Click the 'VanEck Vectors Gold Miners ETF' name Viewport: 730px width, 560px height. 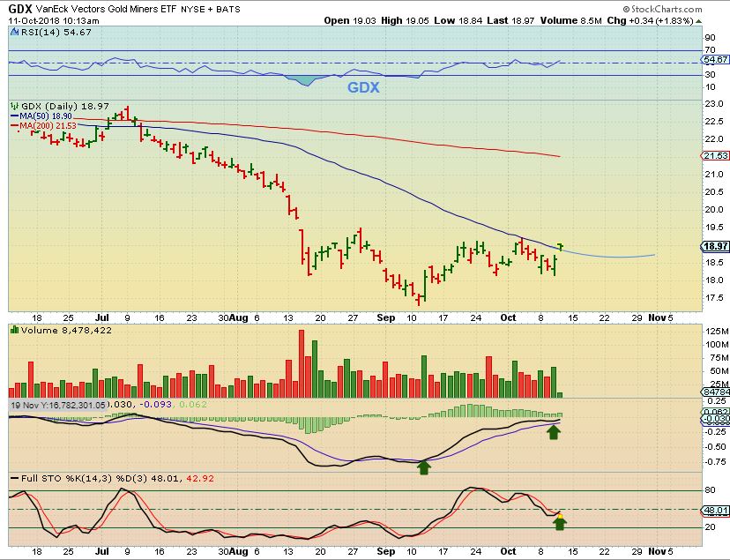[x=106, y=9]
